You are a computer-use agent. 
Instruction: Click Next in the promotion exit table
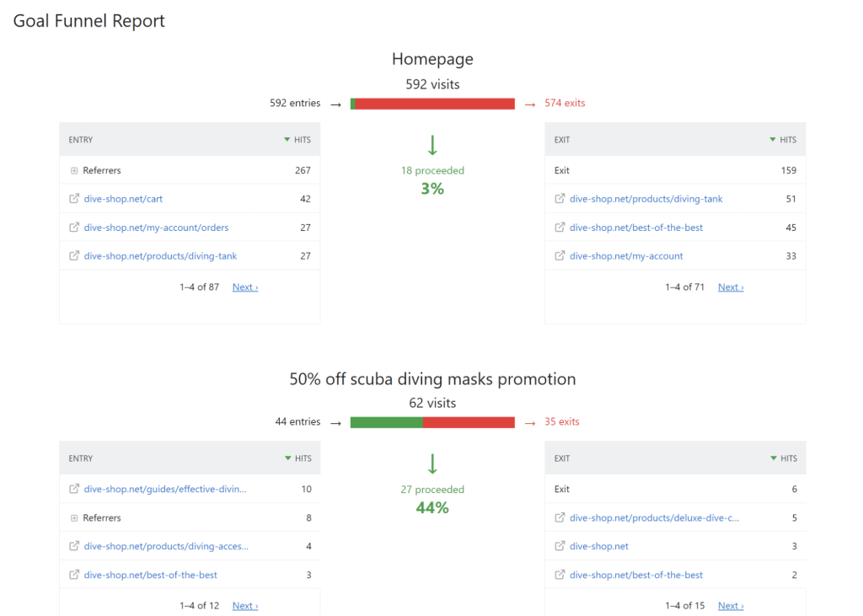click(730, 605)
